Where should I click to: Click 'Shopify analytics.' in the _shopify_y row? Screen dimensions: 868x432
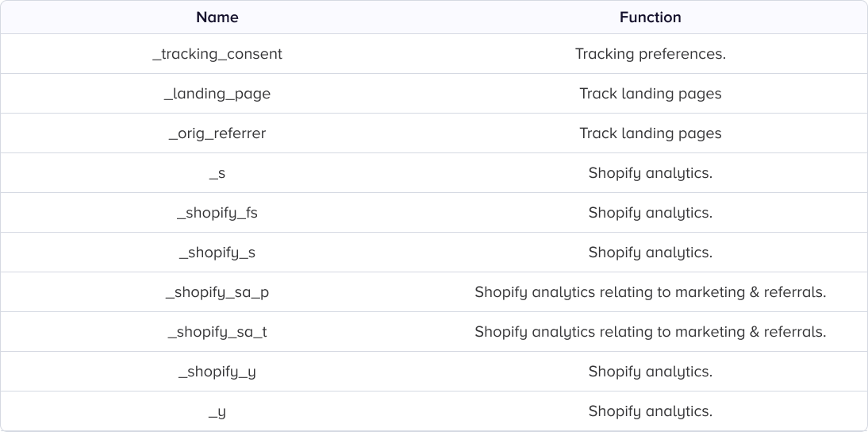click(650, 372)
